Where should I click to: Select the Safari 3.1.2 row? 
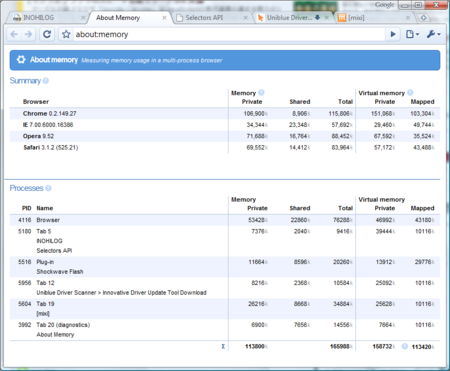coord(225,147)
